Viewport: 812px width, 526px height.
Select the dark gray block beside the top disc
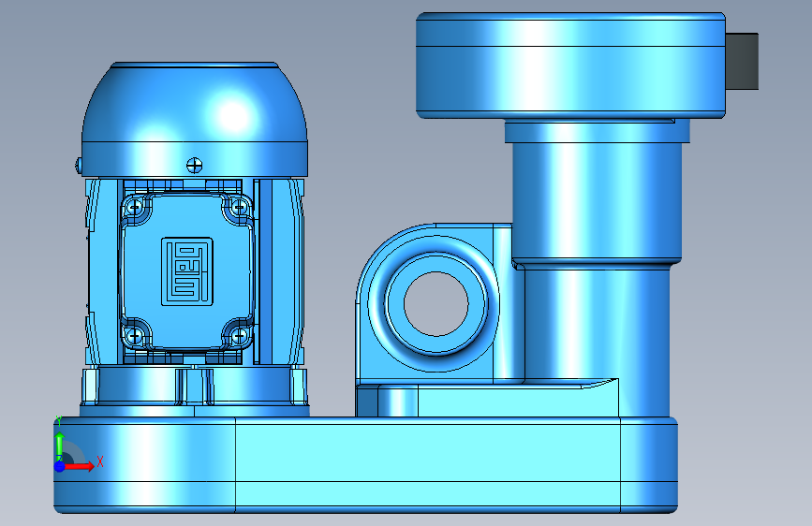pyautogui.click(x=742, y=62)
